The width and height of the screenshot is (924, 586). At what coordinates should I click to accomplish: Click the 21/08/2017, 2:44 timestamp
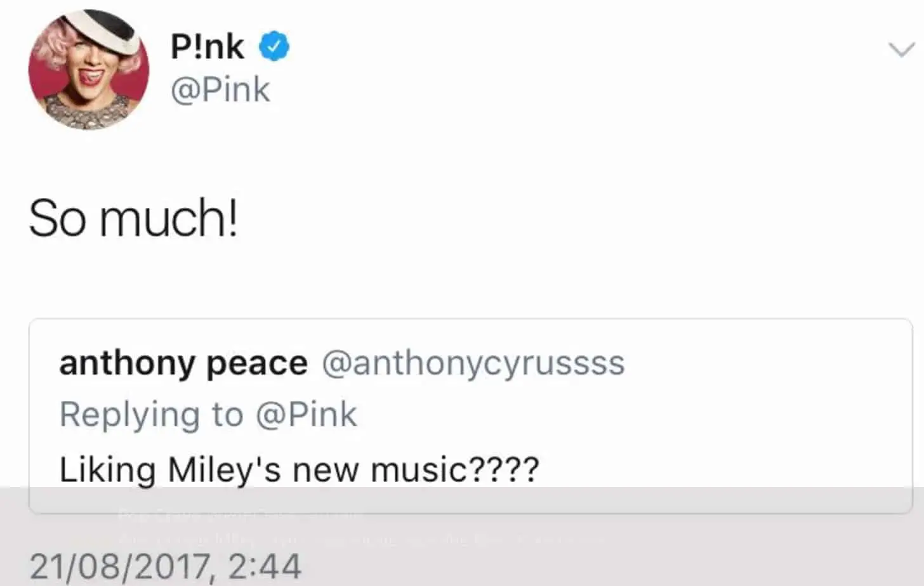click(166, 566)
